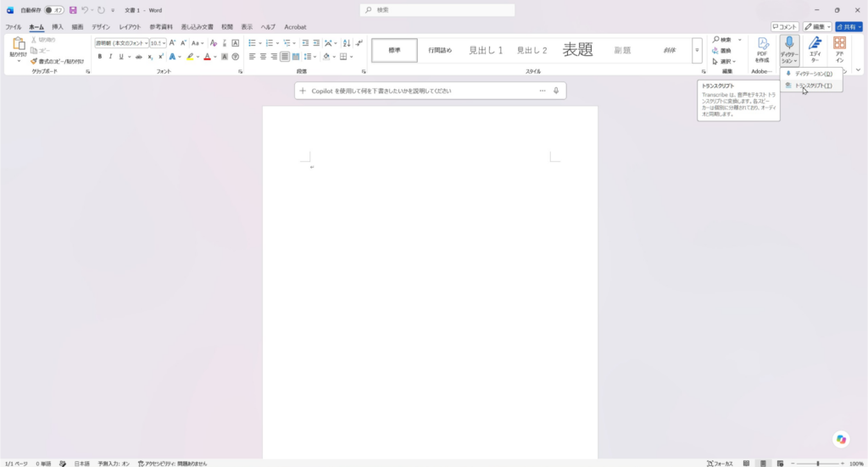Open the bullet list dropdown arrow

(x=260, y=43)
